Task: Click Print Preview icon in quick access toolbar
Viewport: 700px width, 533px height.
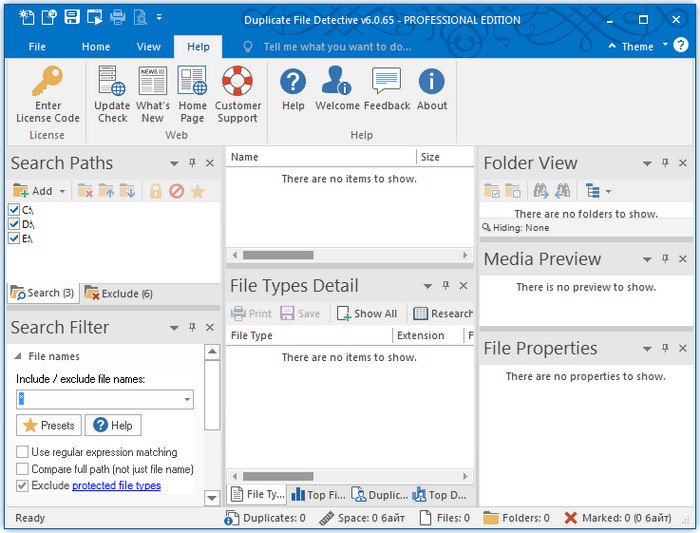Action: coord(141,17)
